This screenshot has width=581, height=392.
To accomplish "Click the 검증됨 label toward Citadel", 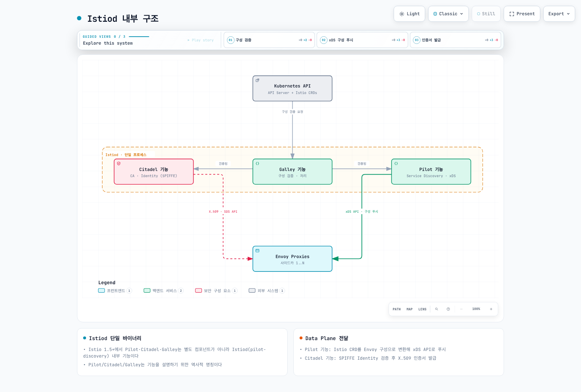I will coord(223,164).
